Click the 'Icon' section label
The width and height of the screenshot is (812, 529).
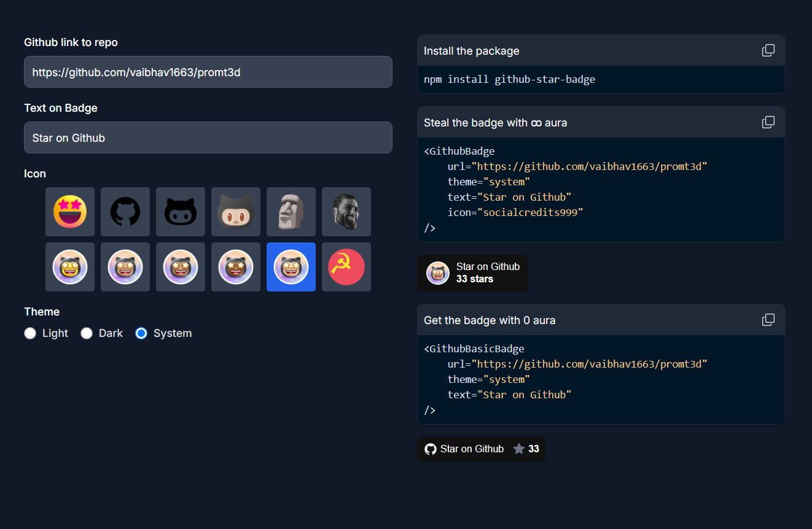pyautogui.click(x=35, y=174)
